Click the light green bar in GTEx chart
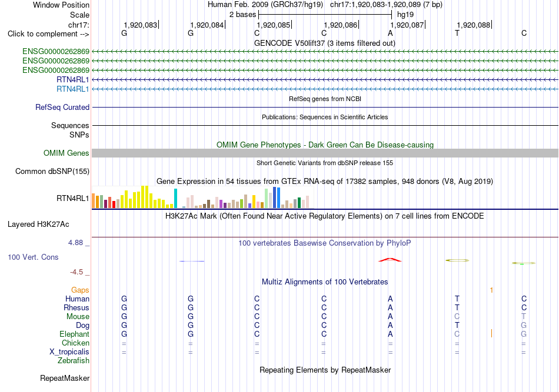This screenshot has height=392, width=559. pos(267,198)
